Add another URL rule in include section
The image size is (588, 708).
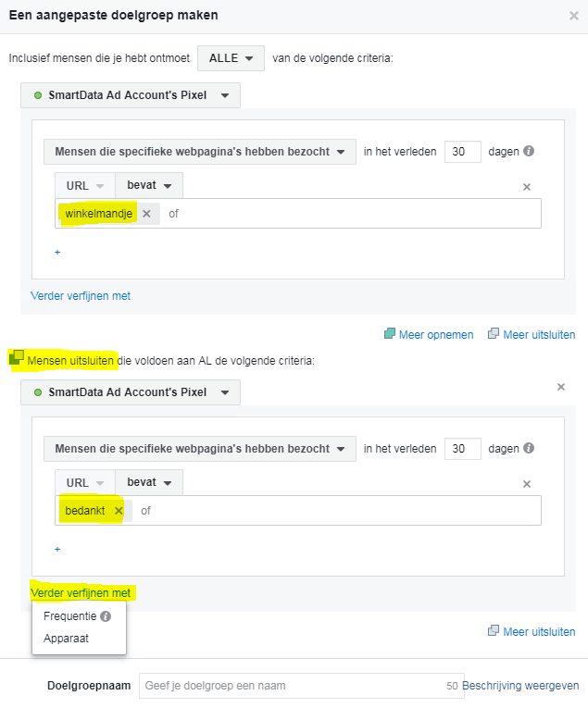57,252
